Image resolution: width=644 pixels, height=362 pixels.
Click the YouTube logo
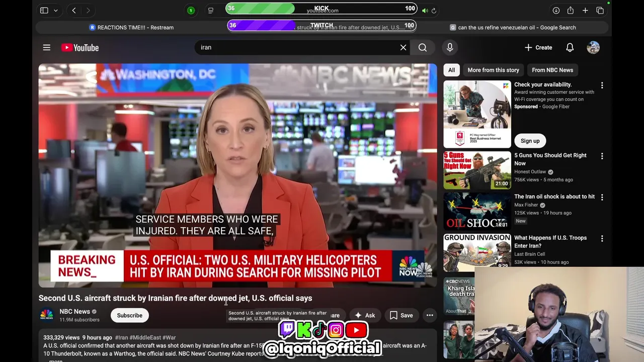point(80,48)
